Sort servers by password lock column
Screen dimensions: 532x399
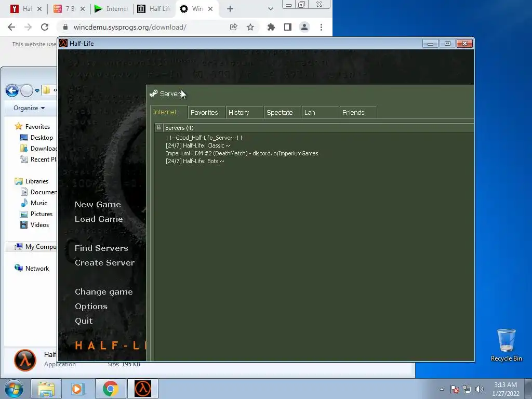tap(158, 128)
